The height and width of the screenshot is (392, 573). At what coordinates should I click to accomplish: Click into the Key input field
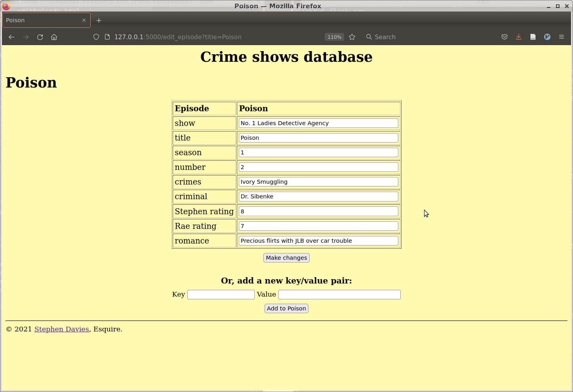[221, 295]
